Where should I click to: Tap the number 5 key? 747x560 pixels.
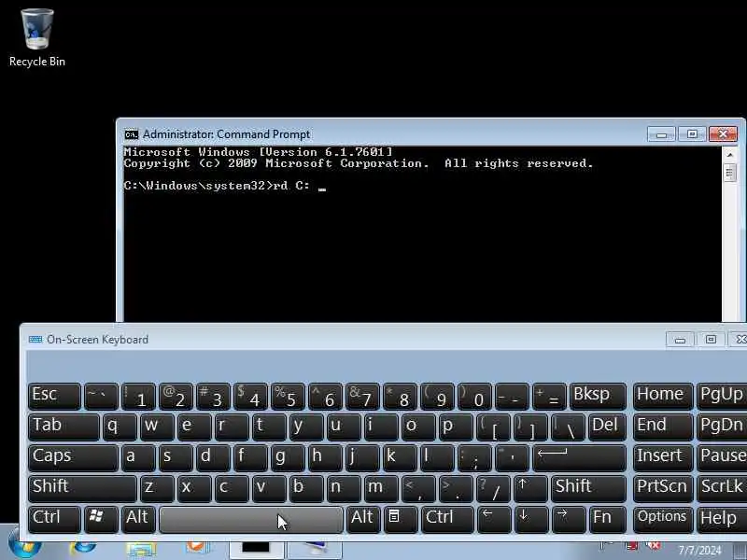click(288, 397)
